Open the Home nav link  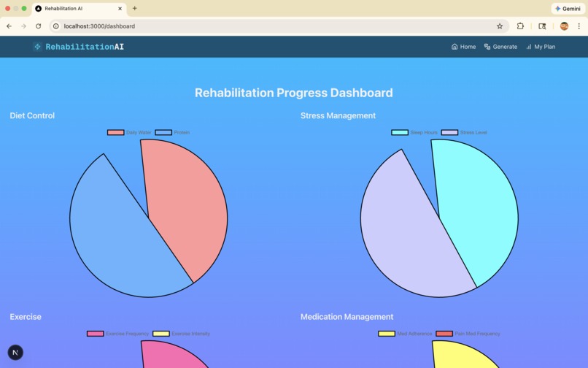463,47
